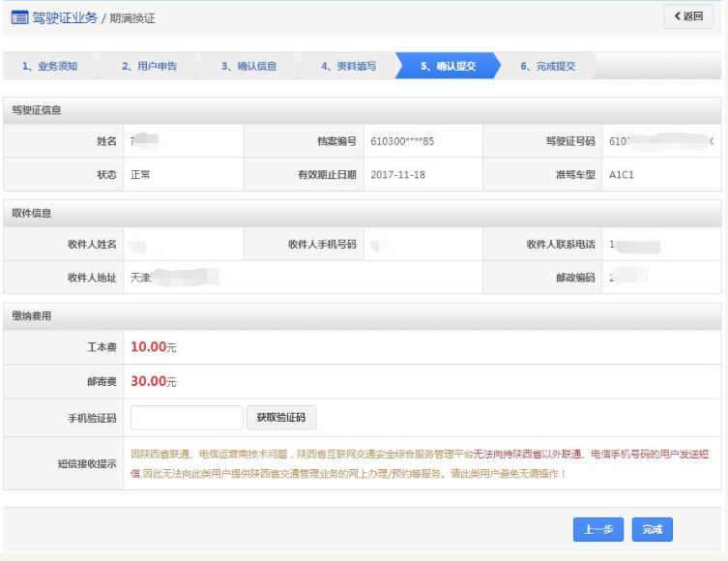This screenshot has height=561, width=728.
Task: Click the 缴纳费用 section header
Action: coord(32,315)
